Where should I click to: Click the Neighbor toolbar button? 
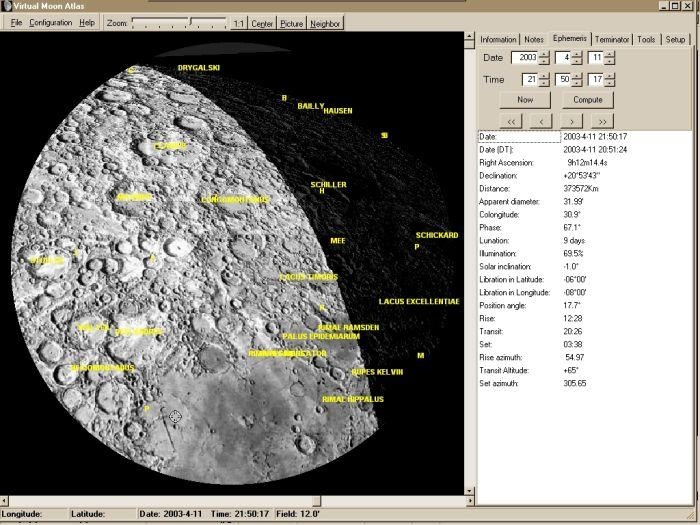(325, 23)
